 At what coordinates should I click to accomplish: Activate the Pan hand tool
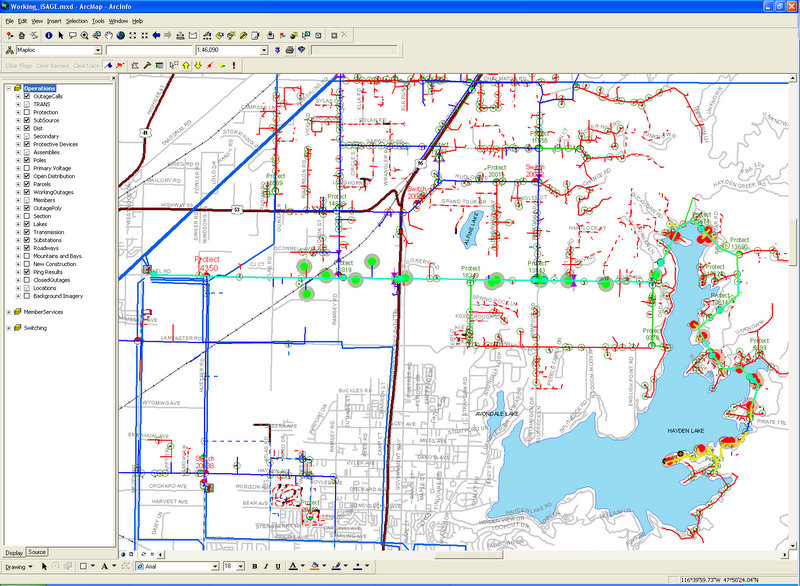[108, 35]
